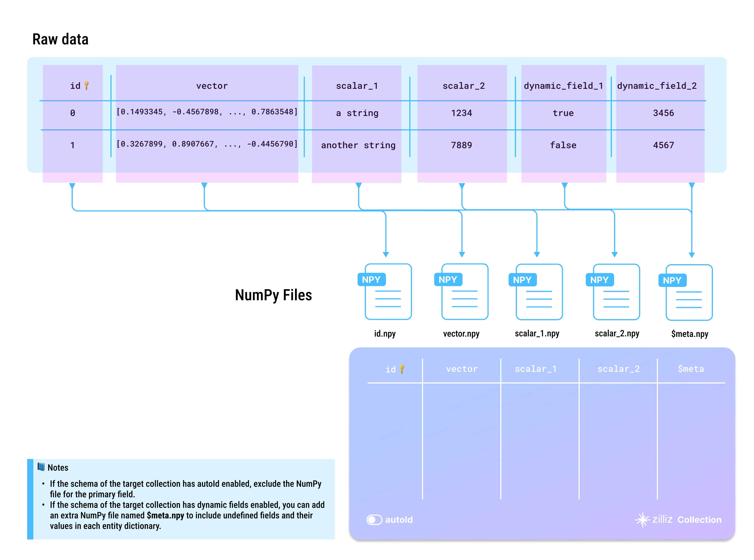Click the Collection label at bottom right
The width and height of the screenshot is (754, 560).
point(699,520)
